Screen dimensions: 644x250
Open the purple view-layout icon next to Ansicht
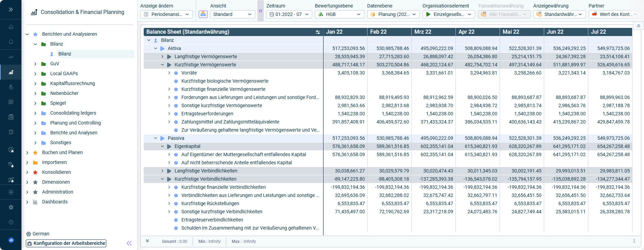coord(203,14)
